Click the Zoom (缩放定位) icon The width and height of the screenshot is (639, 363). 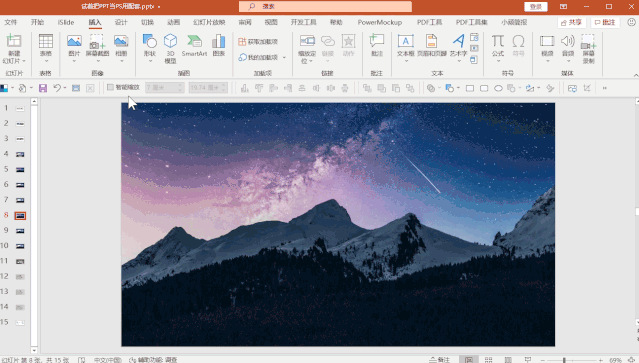(x=307, y=42)
